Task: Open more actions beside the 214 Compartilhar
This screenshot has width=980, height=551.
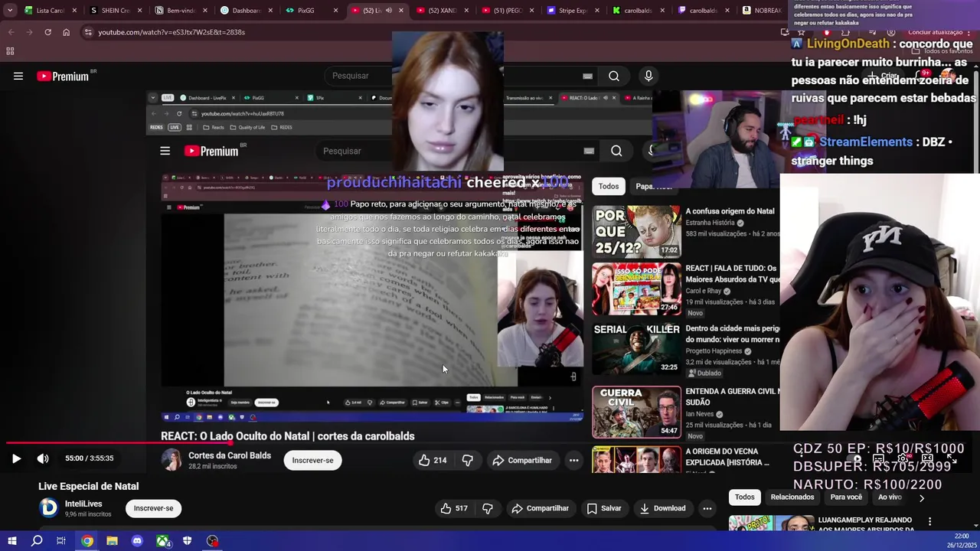Action: tap(573, 460)
